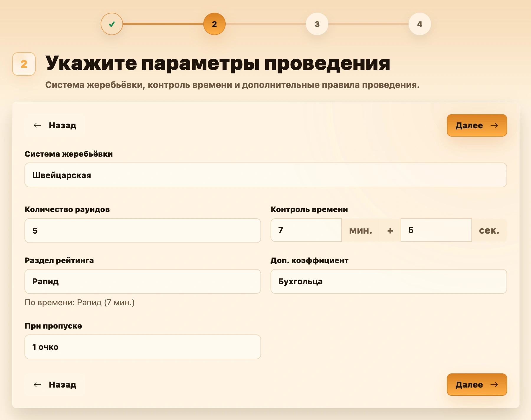Image resolution: width=531 pixels, height=420 pixels.
Task: Click the top Назад button
Action: (55, 125)
